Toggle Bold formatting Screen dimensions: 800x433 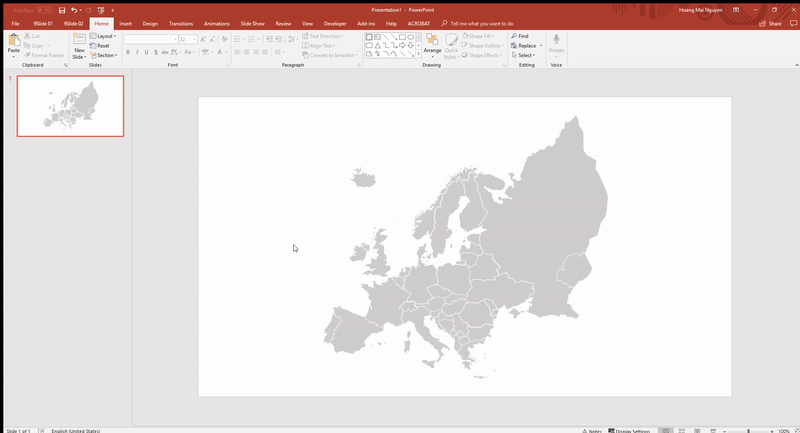[128, 52]
